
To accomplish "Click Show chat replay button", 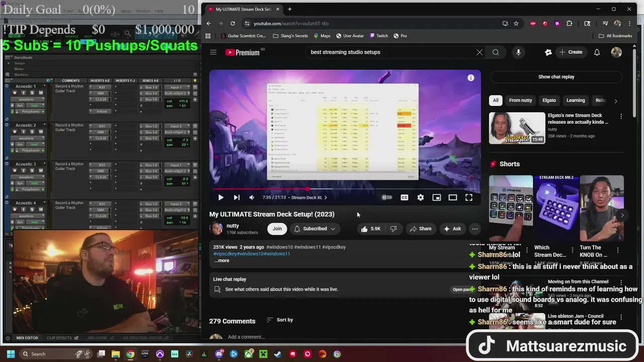I will (556, 77).
